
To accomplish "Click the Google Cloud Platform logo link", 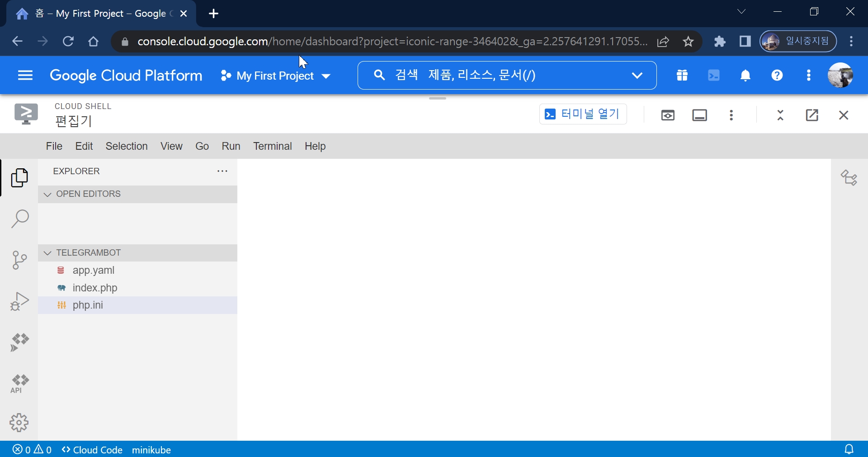I will (126, 76).
